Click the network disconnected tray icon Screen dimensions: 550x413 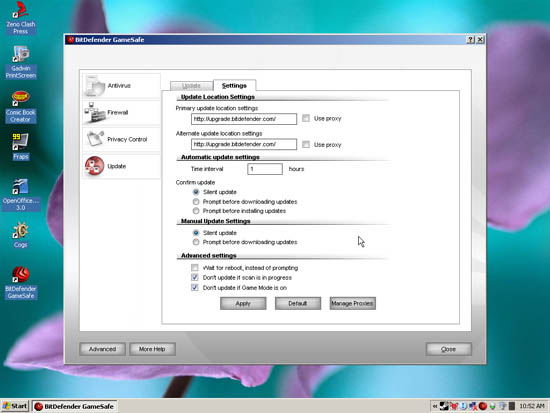[473, 406]
